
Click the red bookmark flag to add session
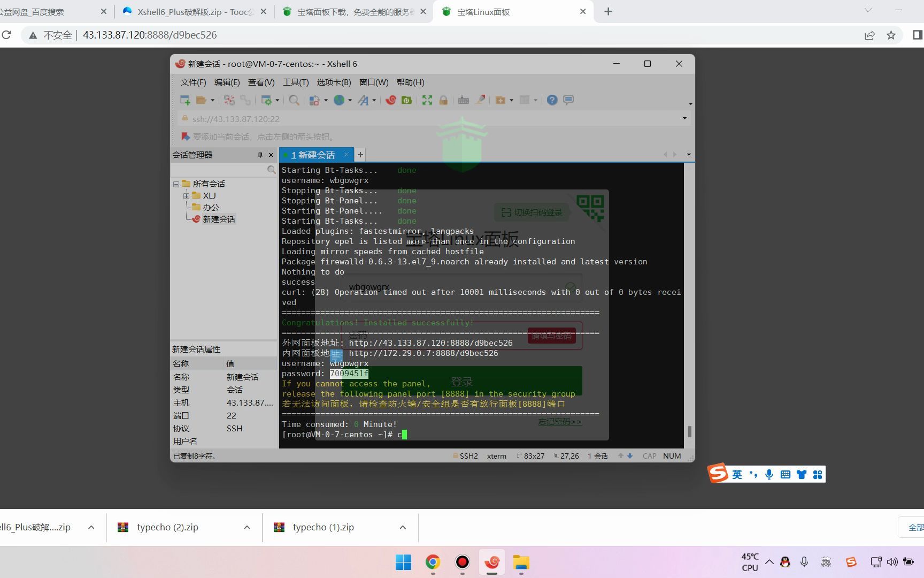(185, 136)
